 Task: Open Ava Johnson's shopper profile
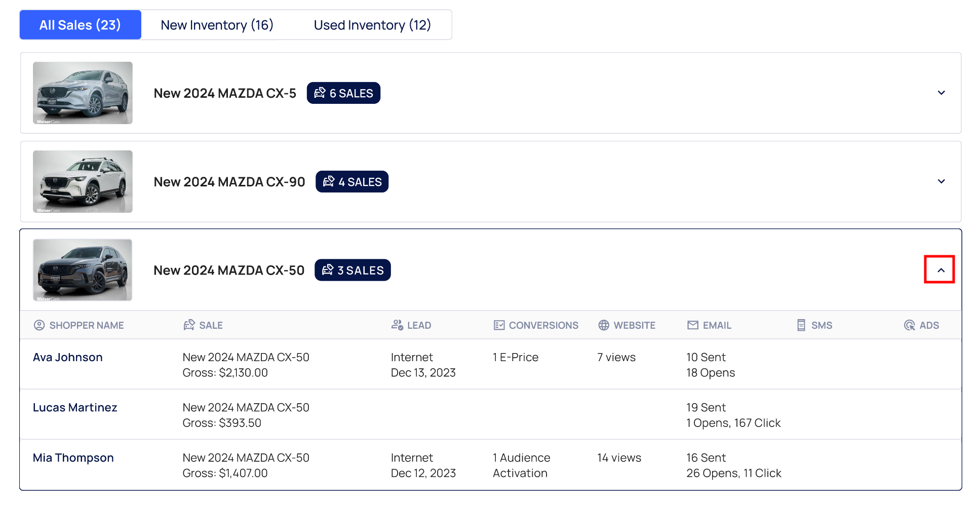coord(68,357)
